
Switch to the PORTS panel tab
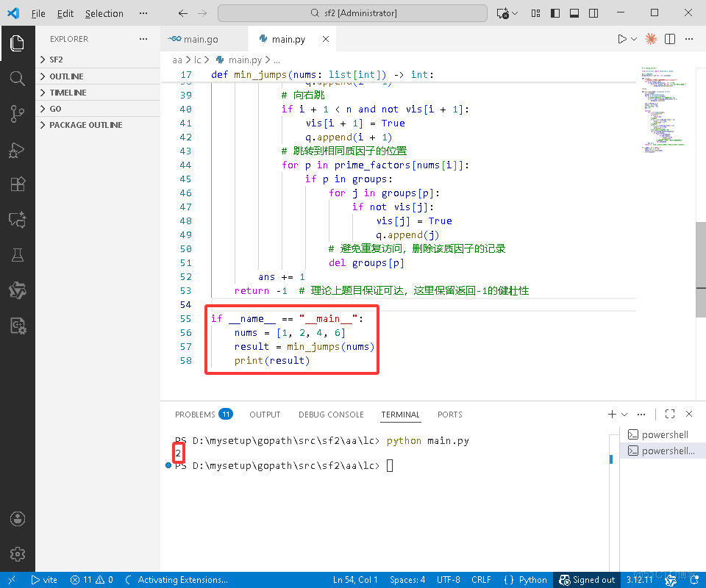450,415
